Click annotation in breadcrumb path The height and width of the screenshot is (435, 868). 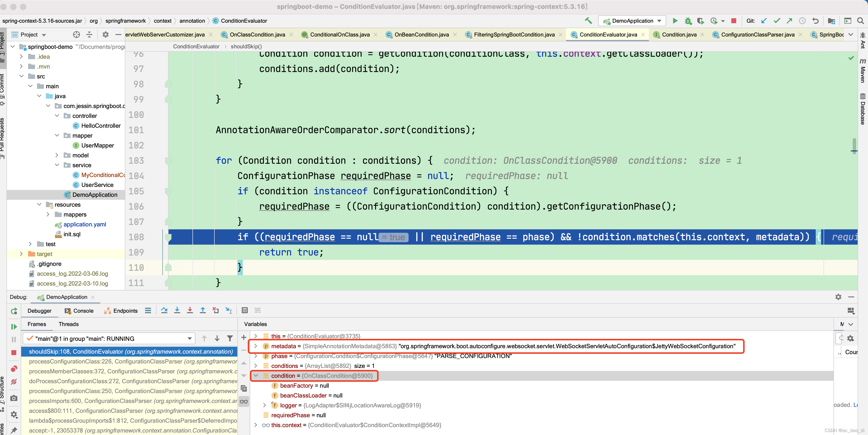click(x=192, y=21)
